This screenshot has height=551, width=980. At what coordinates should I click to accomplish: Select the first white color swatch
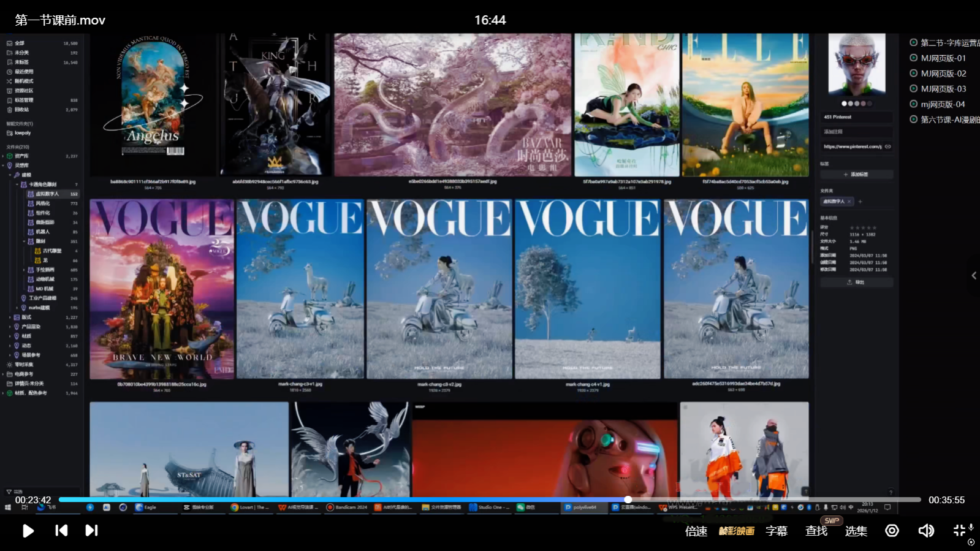tap(844, 104)
